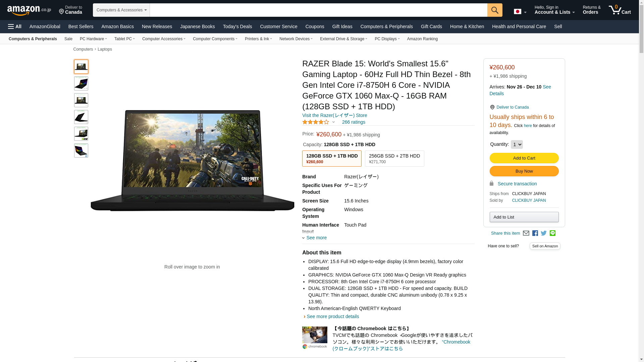Select the second laptop thumbnail image
The image size is (644, 362).
(x=81, y=83)
